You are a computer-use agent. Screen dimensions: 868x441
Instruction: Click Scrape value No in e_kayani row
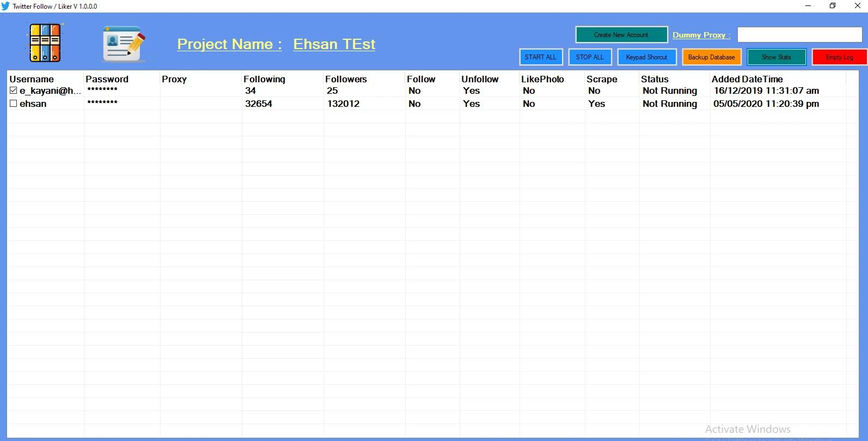pos(594,90)
